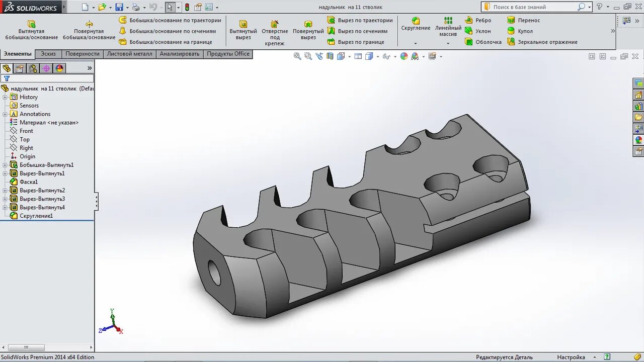Viewport: 644px width, 362px height.
Task: Choose Вырез по границе
Action: pyautogui.click(x=356, y=42)
